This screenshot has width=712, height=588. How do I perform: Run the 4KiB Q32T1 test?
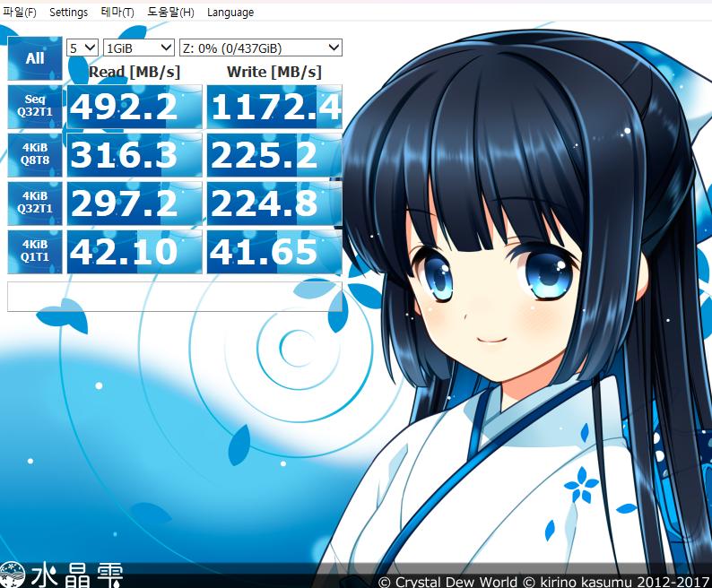tap(35, 203)
